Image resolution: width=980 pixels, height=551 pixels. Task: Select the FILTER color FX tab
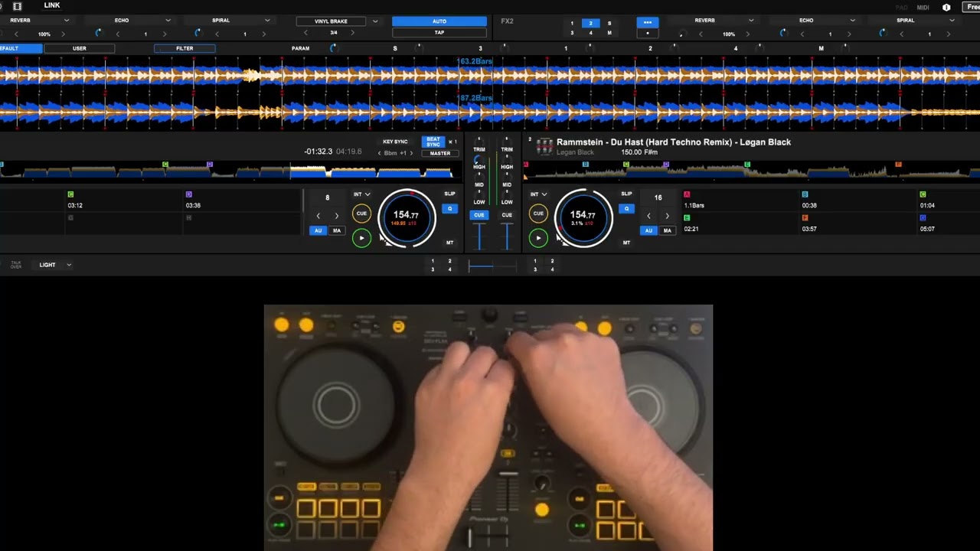(x=185, y=48)
